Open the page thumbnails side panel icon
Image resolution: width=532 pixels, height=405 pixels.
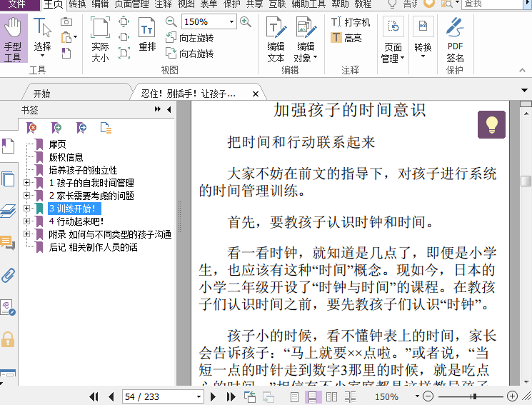(8, 179)
